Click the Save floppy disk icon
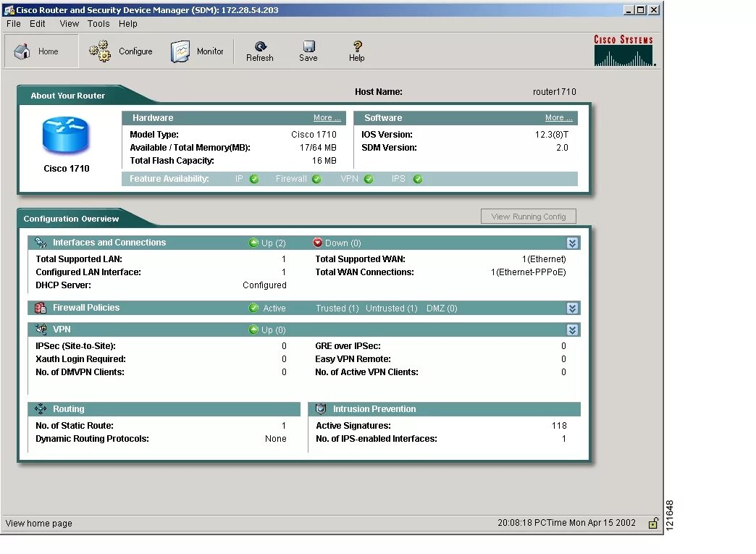 pyautogui.click(x=308, y=46)
